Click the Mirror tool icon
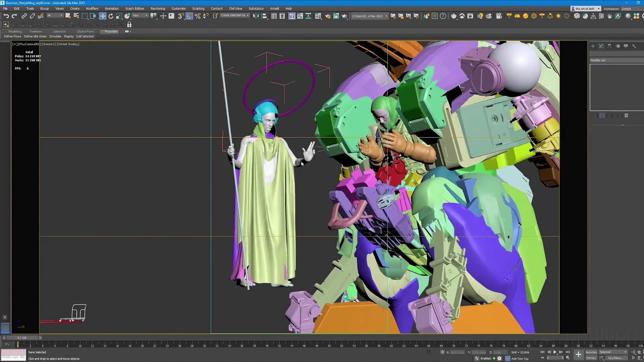 click(x=256, y=16)
